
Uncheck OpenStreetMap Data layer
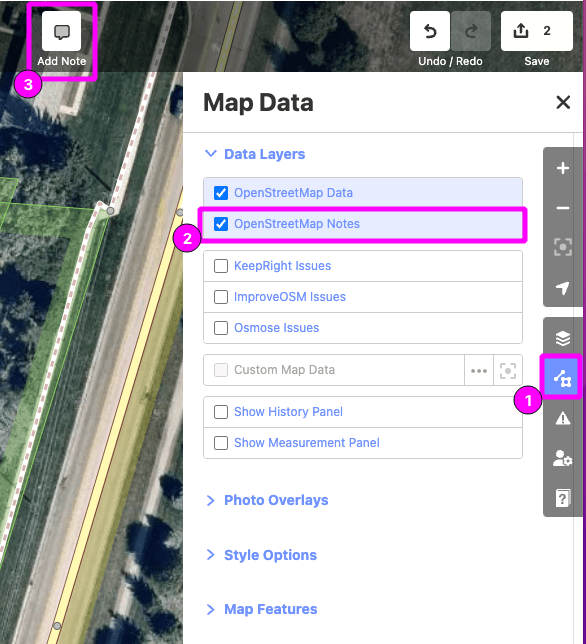click(221, 193)
